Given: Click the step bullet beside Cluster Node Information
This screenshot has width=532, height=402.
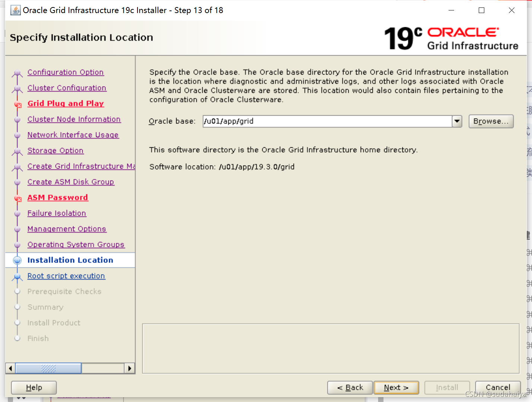Looking at the screenshot, I should pyautogui.click(x=17, y=120).
